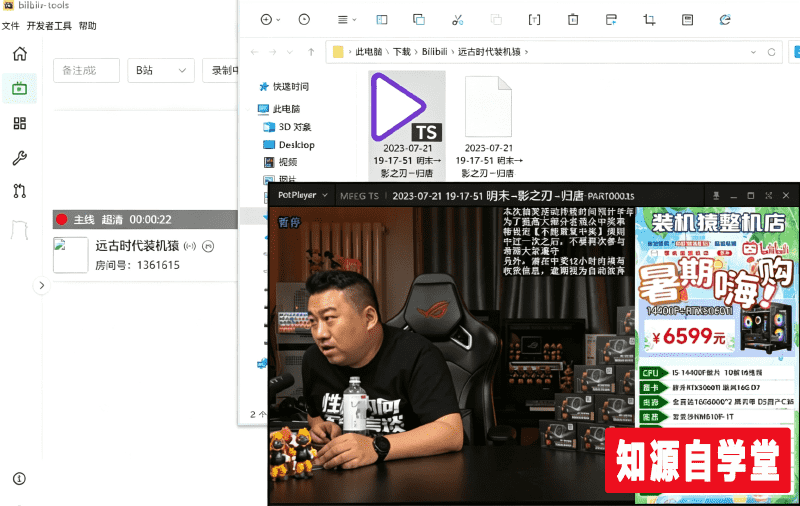Select the TS video file with PotPlayer icon

tap(407, 126)
